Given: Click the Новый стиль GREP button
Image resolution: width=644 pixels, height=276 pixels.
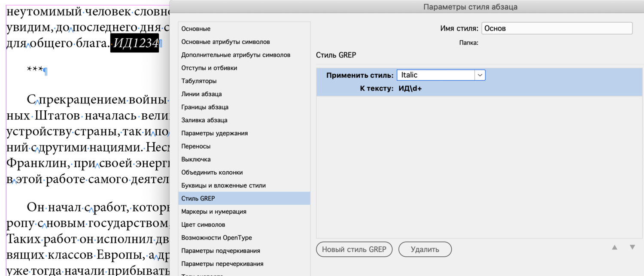Looking at the screenshot, I should (354, 249).
